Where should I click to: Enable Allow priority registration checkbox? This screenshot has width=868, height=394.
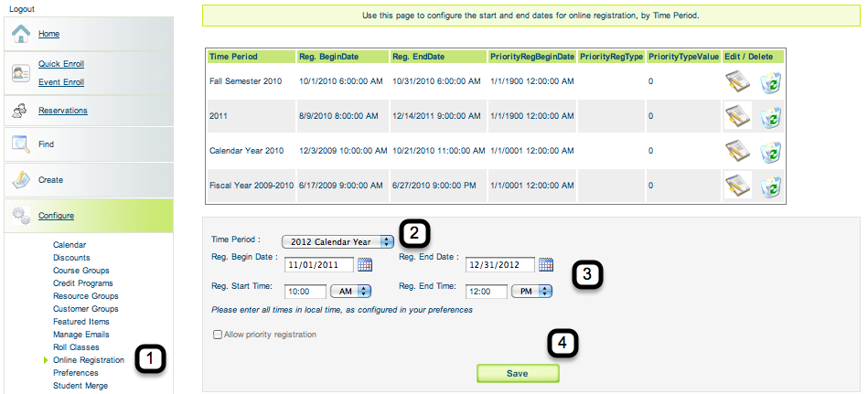(x=218, y=335)
